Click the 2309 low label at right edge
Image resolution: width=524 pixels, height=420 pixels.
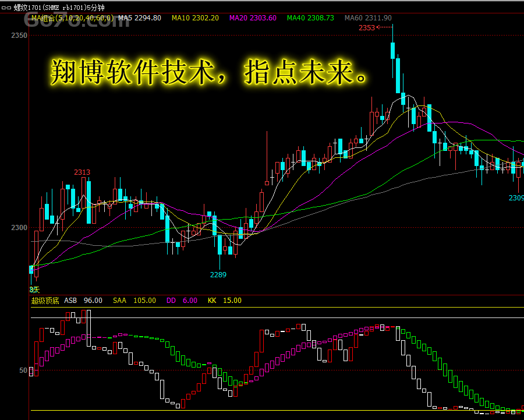point(516,198)
